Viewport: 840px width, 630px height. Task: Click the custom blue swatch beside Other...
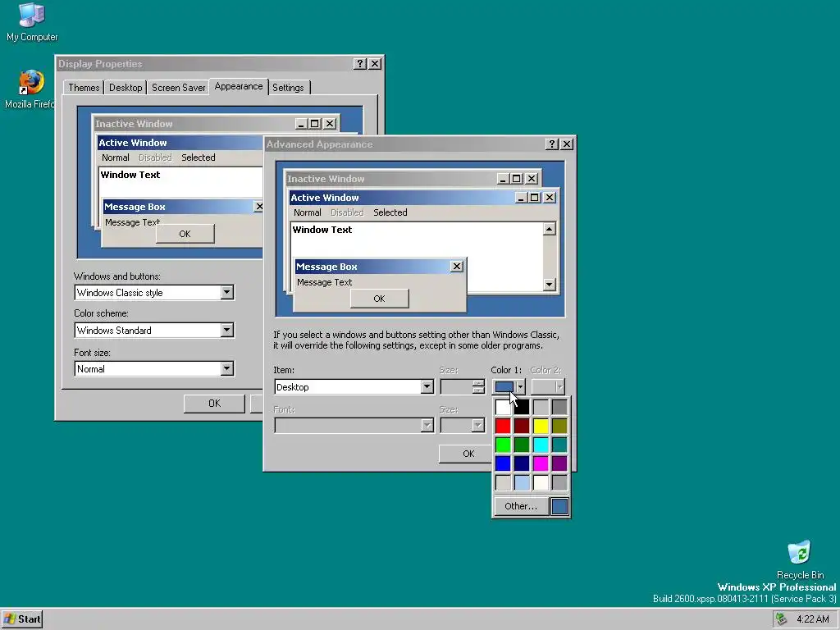tap(559, 506)
